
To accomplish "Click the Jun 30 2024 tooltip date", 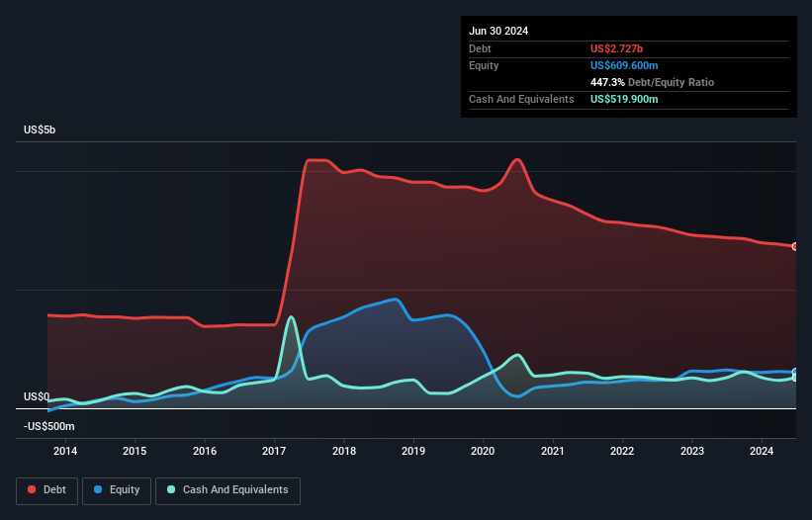I will pos(498,31).
